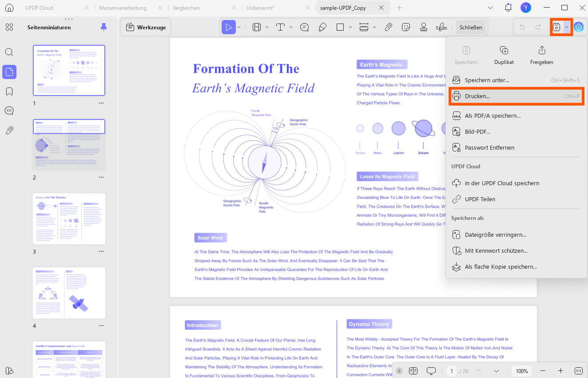The width and height of the screenshot is (588, 378).
Task: Choose In der UPDF Cloud speichern
Action: 516,183
